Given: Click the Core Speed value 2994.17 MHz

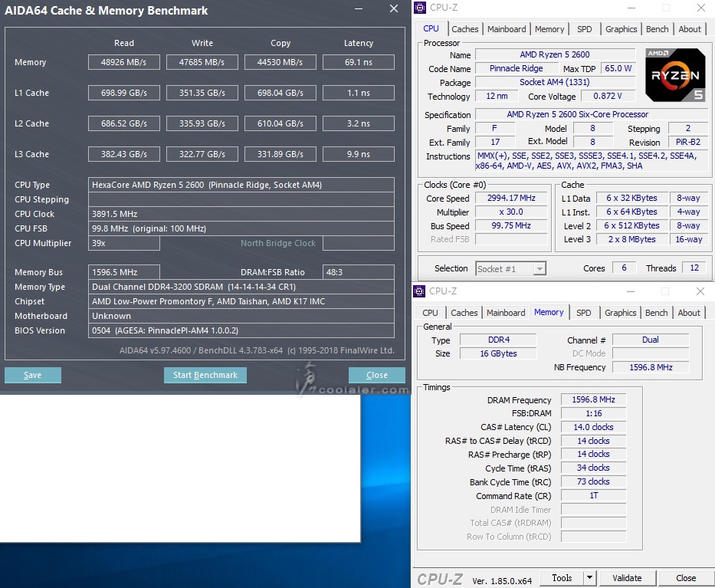Looking at the screenshot, I should [511, 198].
